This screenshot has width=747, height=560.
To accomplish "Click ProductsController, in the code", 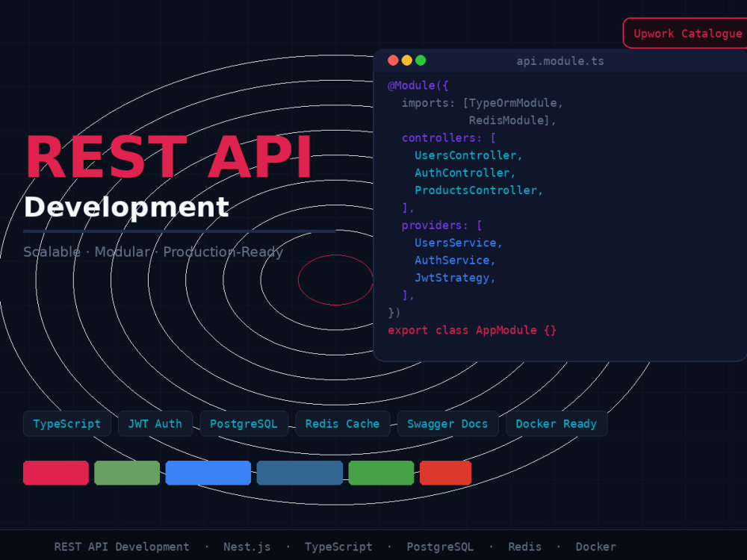I will pyautogui.click(x=479, y=190).
